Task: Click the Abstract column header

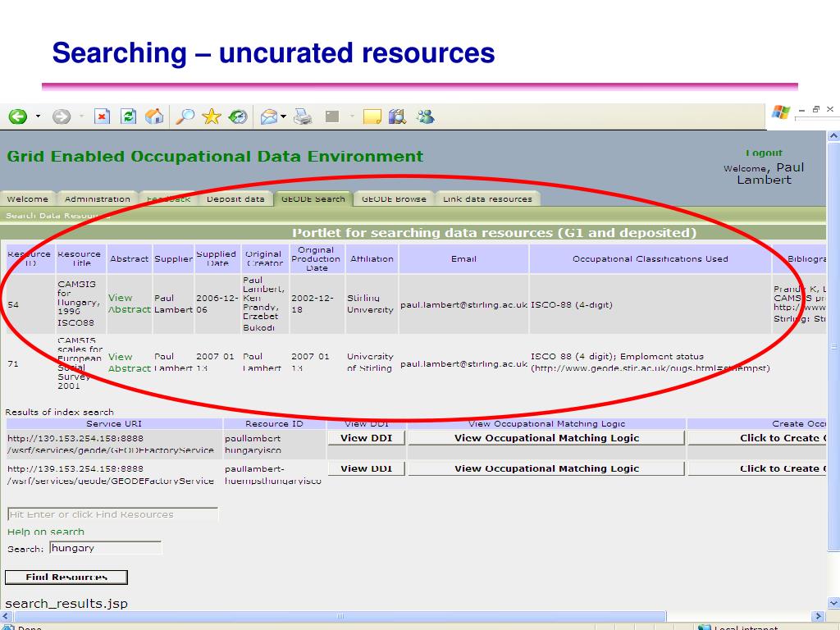Action: [129, 258]
